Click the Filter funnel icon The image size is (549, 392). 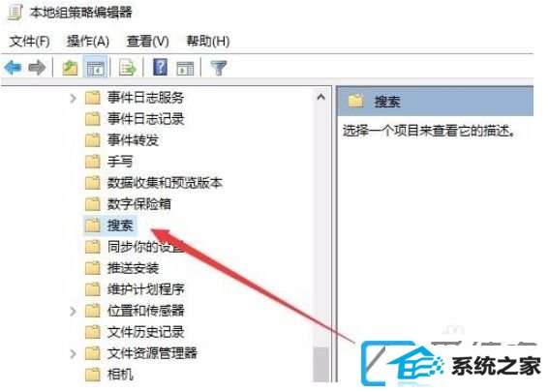(218, 67)
